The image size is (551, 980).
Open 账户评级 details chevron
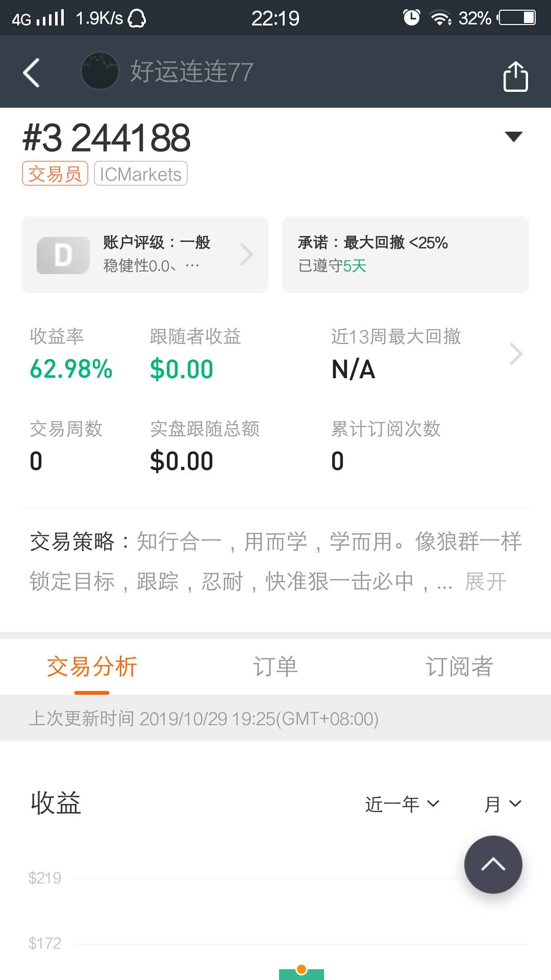[x=247, y=255]
